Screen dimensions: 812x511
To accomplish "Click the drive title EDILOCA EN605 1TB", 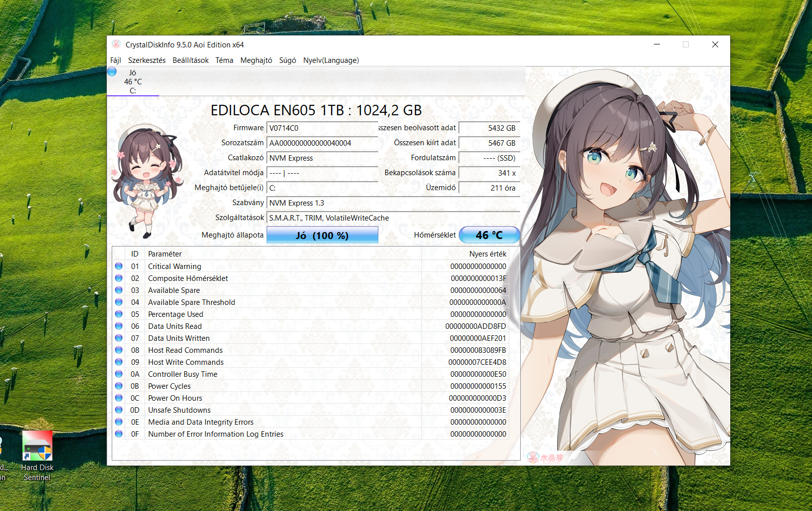I will (x=316, y=110).
